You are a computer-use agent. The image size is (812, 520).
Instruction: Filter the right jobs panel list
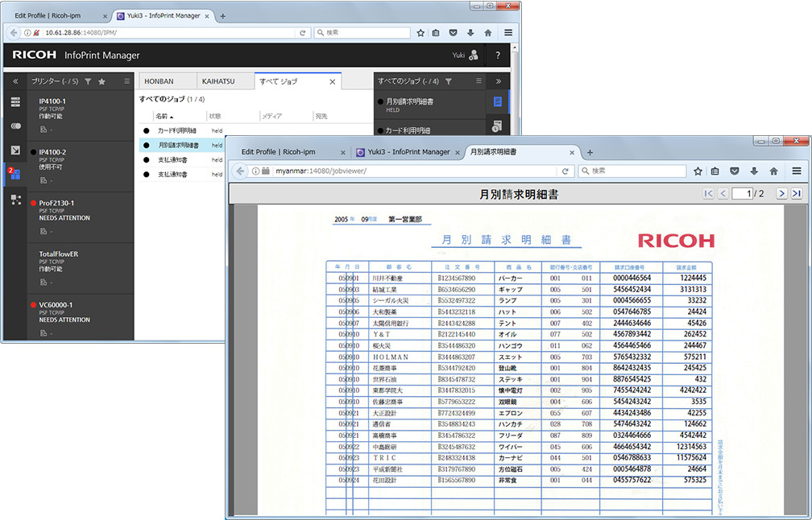pyautogui.click(x=449, y=81)
